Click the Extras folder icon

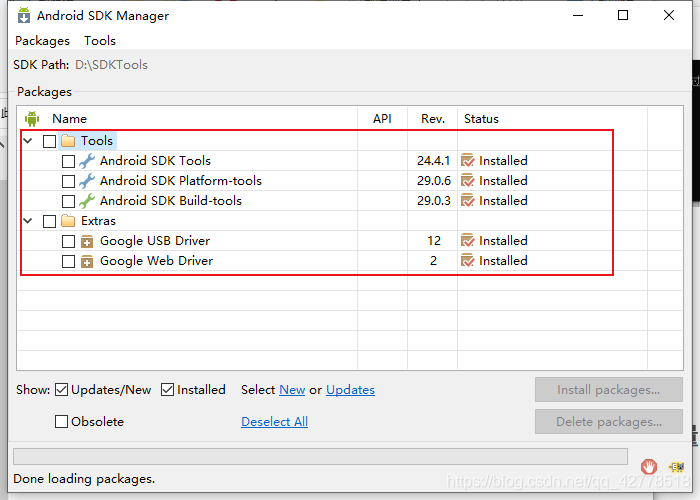click(68, 221)
